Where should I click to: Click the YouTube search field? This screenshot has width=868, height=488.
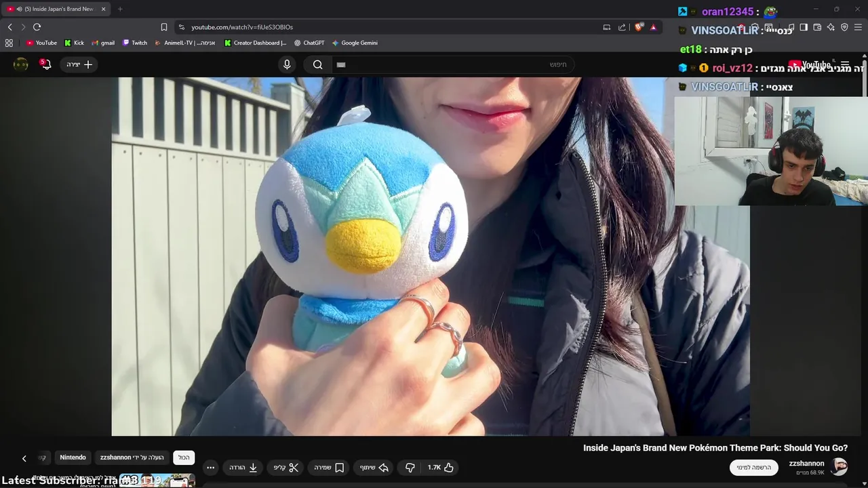[x=452, y=64]
